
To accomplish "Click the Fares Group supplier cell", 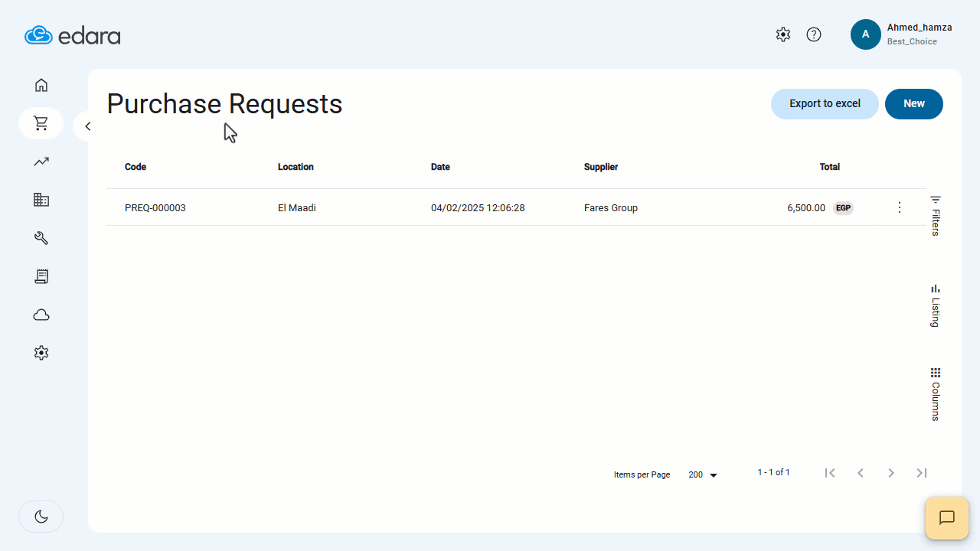I will pos(611,208).
